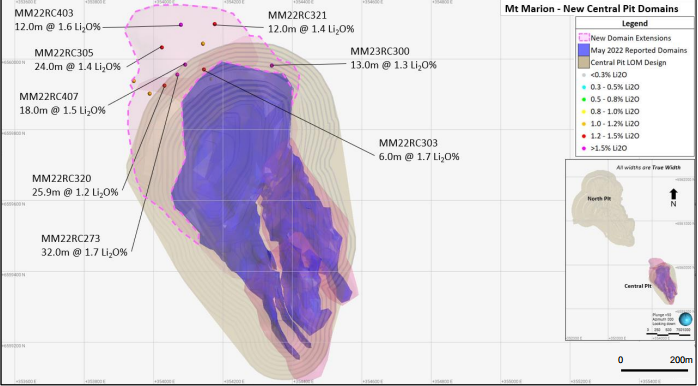
Task: Click the MM22RC321 drillhole marker dot
Action: point(215,24)
